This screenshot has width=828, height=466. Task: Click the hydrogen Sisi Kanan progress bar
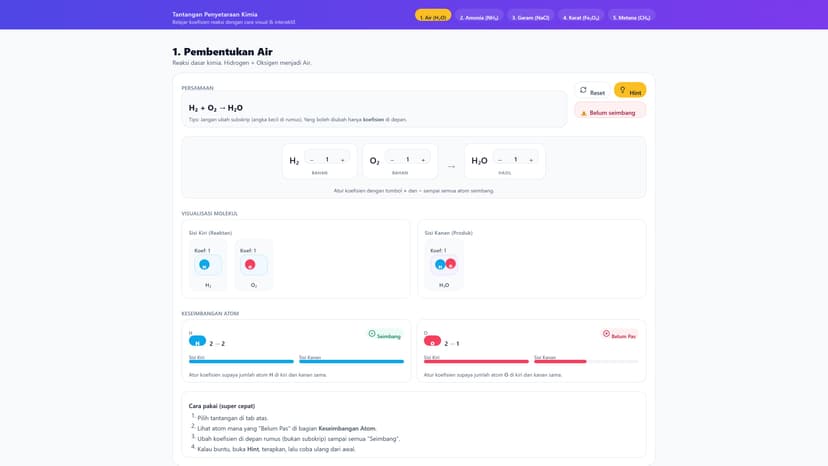[x=351, y=361]
